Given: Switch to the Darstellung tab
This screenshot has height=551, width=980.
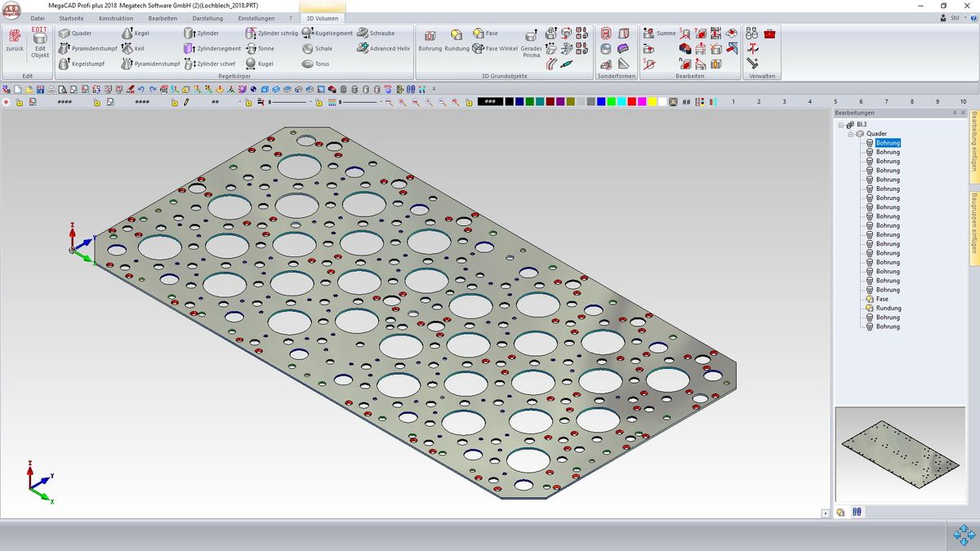Looking at the screenshot, I should 207,18.
